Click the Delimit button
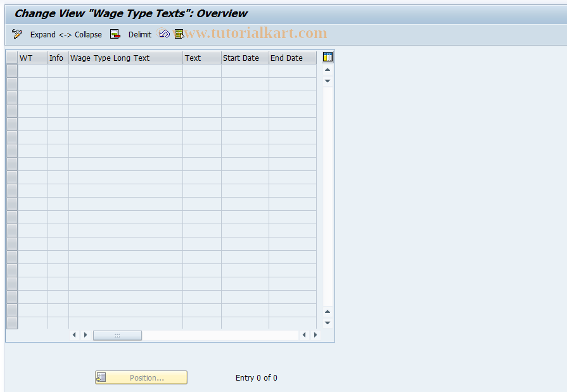Screen dimensions: 567x392 pyautogui.click(x=139, y=35)
